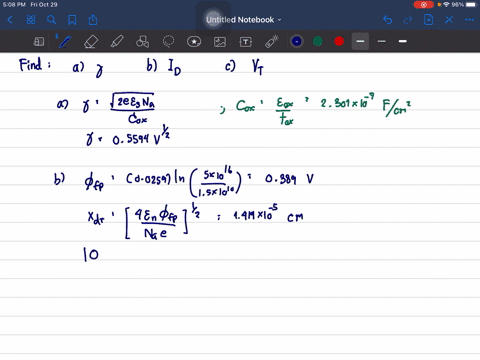480x360 pixels.
Task: Select the Eraser tool
Action: (91, 42)
